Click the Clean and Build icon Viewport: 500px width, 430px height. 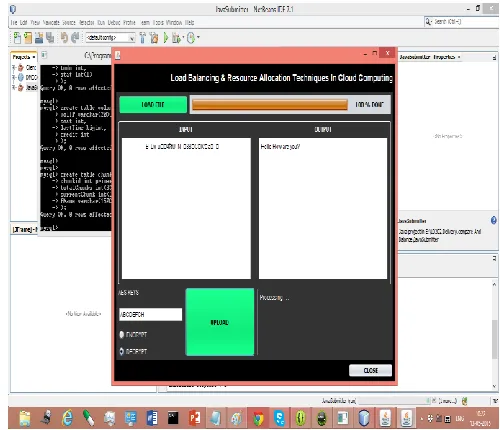click(154, 38)
